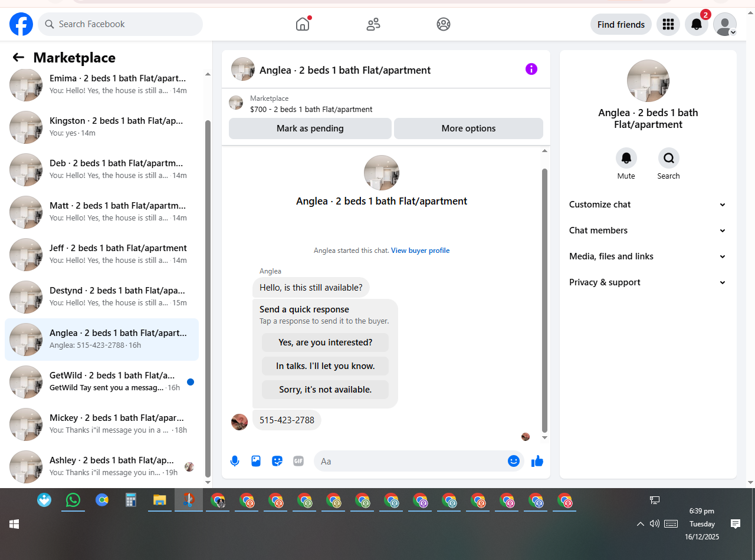Open the GIF picker icon

pos(298,461)
